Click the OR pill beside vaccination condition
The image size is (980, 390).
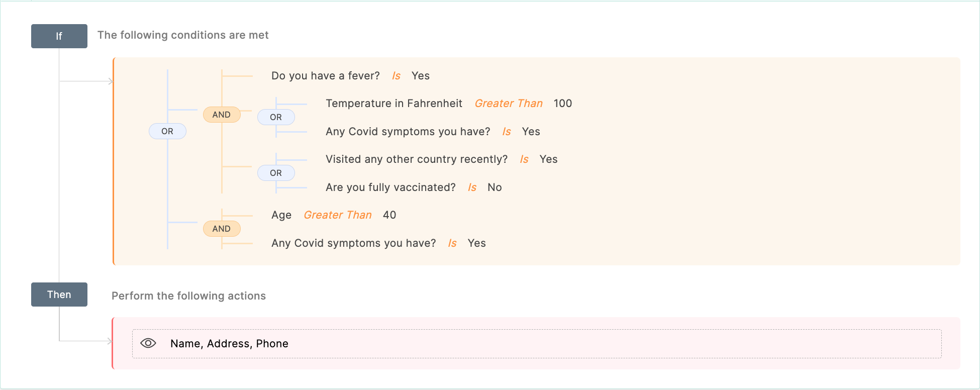pyautogui.click(x=276, y=173)
